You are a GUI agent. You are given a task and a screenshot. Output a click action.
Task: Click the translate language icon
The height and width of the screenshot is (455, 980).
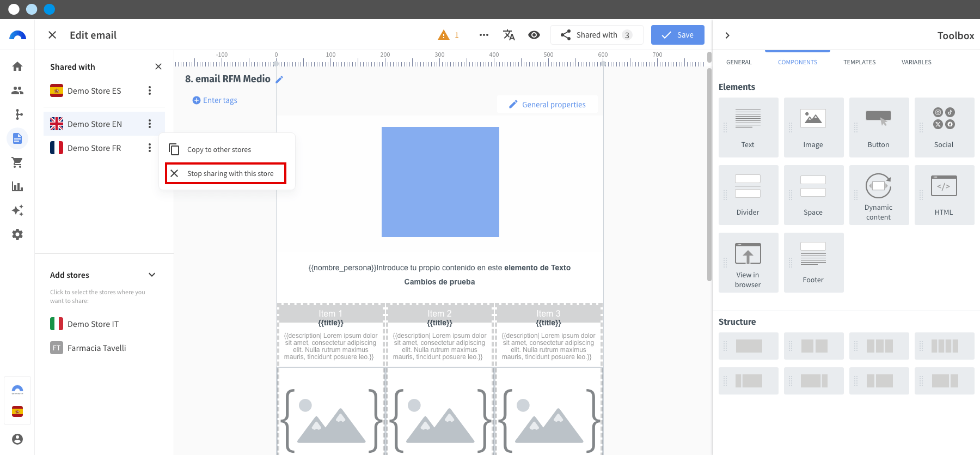(509, 35)
